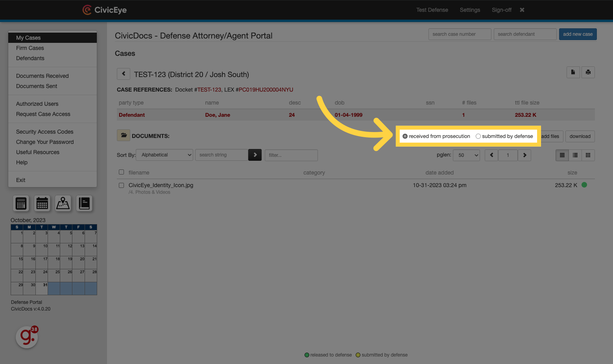Open Documents Sent menu item
The height and width of the screenshot is (364, 613).
(x=52, y=86)
